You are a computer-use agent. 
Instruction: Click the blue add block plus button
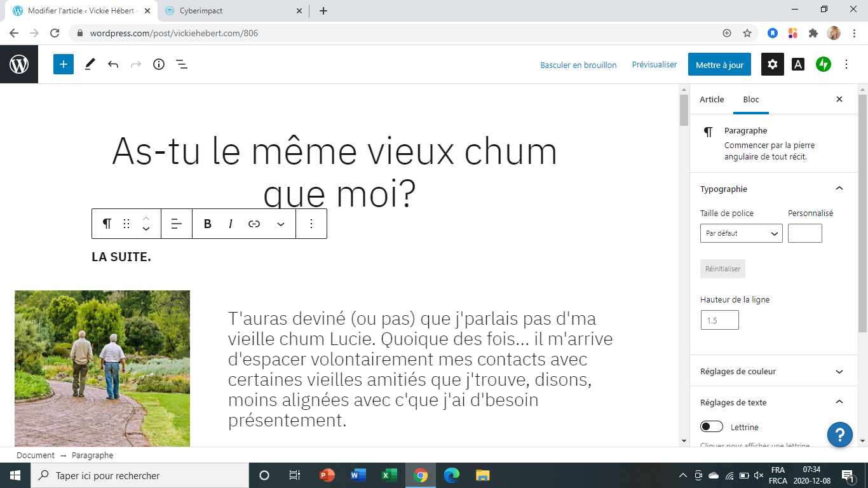pyautogui.click(x=64, y=64)
